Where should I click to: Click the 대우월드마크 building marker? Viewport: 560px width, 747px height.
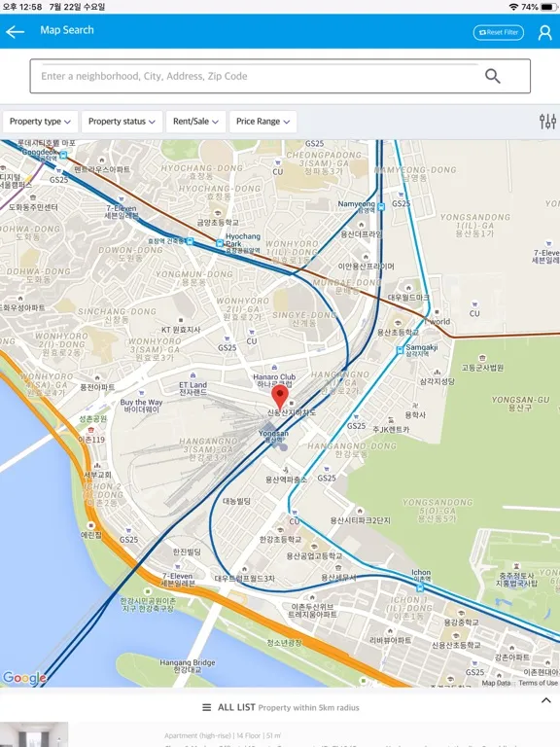click(408, 288)
